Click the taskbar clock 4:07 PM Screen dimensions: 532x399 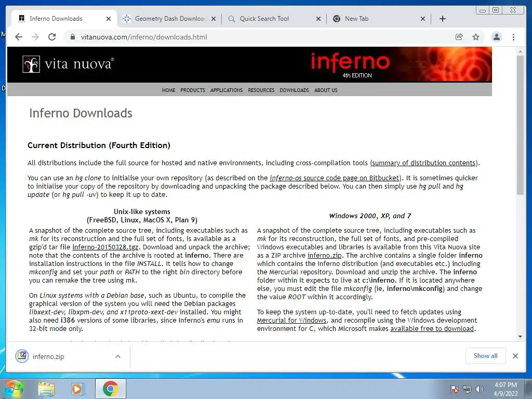tap(506, 389)
